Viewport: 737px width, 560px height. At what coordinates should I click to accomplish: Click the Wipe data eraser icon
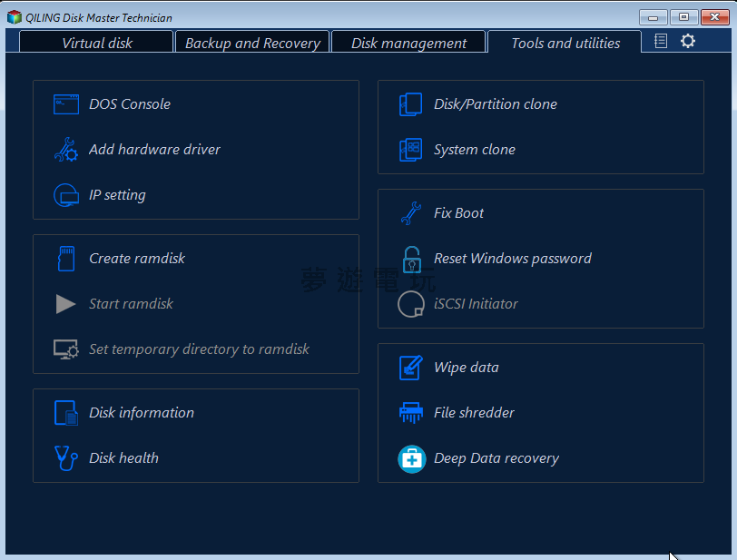[411, 368]
